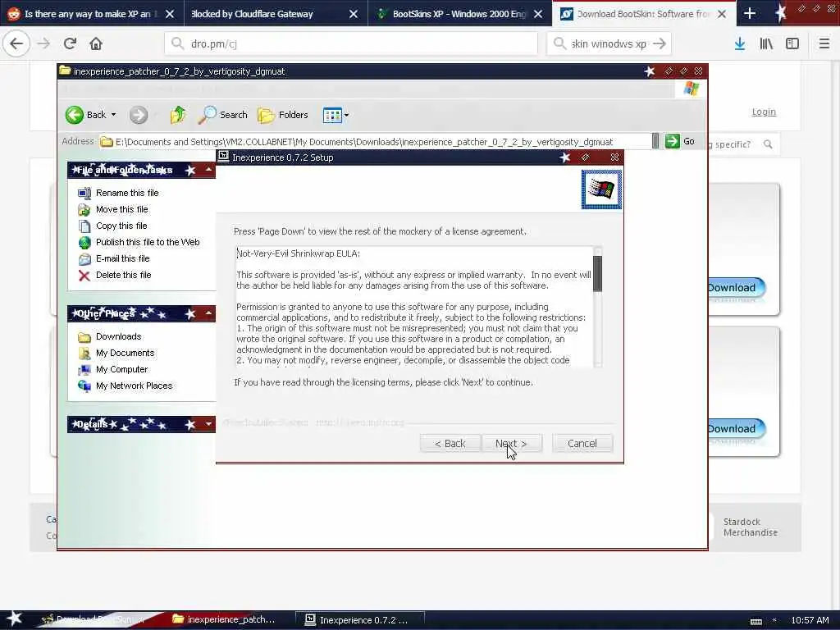Reload the browser page
This screenshot has width=840, height=630.
click(x=70, y=43)
